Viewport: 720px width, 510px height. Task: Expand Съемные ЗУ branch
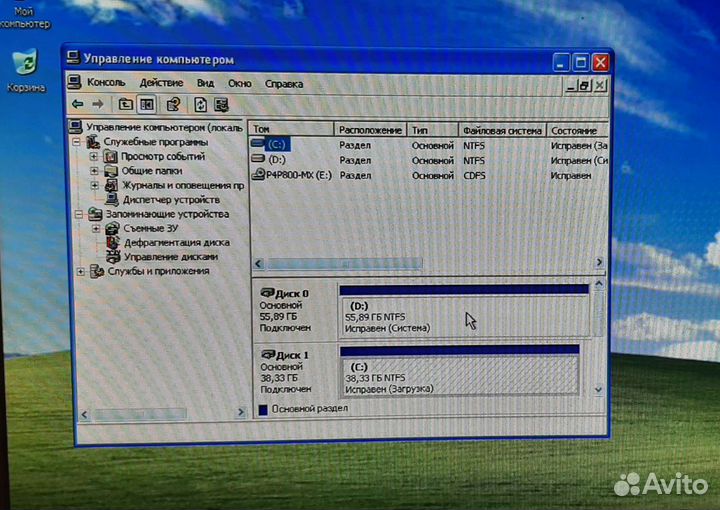click(x=96, y=229)
